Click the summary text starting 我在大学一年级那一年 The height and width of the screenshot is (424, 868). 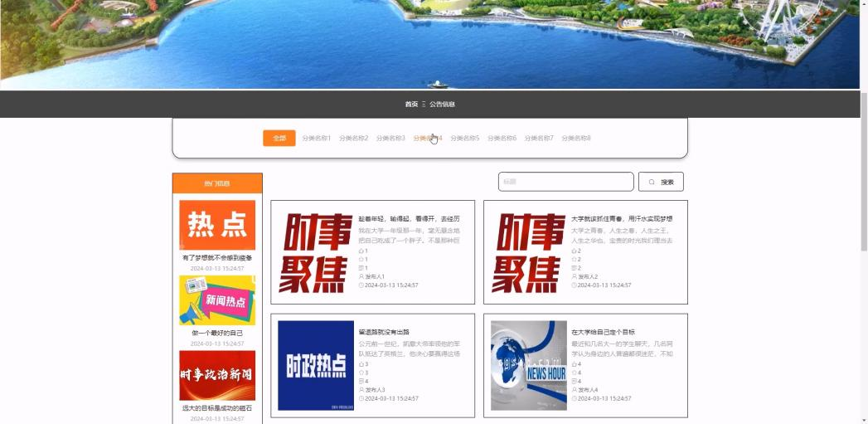(409, 236)
